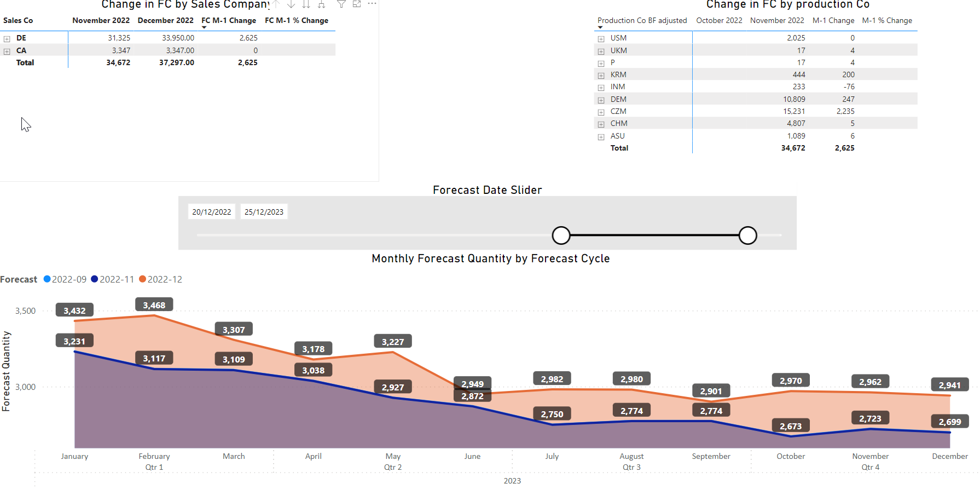Expand the CA sales company row
Image resolution: width=980 pixels, height=489 pixels.
[7, 51]
